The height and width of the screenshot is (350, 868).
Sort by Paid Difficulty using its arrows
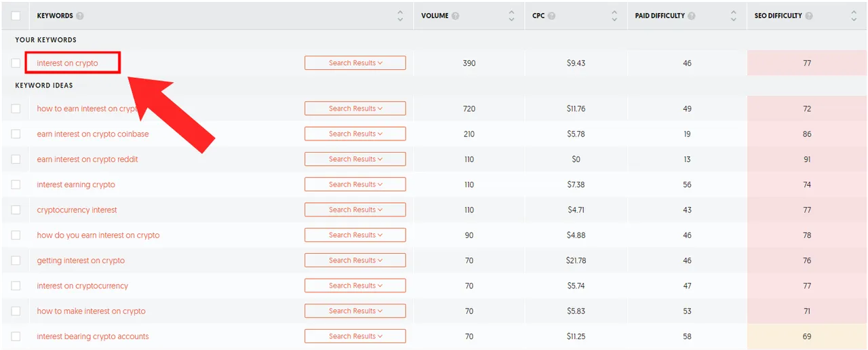click(734, 16)
